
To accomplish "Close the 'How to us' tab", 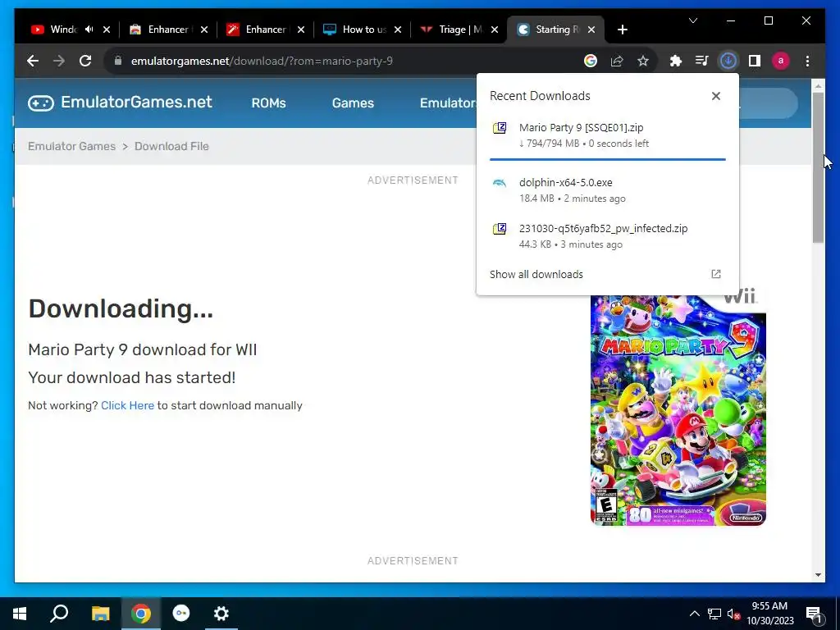I will (x=398, y=30).
